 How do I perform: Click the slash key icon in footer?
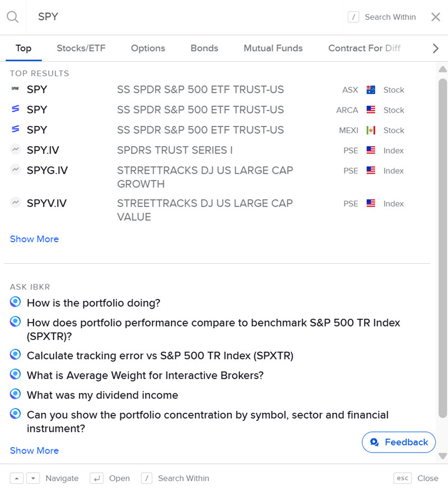click(147, 478)
